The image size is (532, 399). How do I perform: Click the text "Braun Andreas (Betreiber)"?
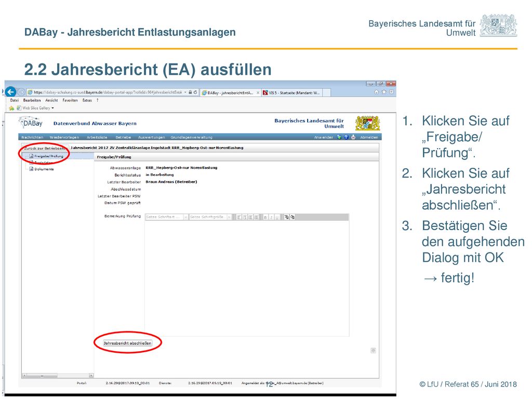pos(171,182)
